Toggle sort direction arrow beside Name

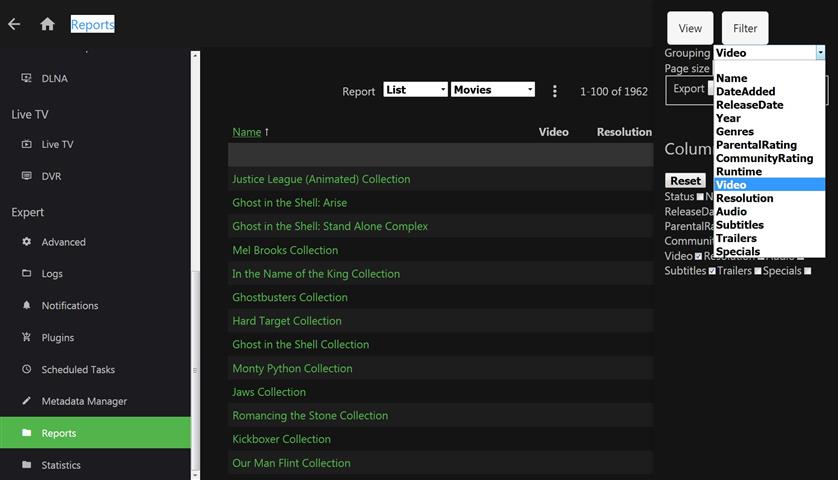[x=267, y=131]
